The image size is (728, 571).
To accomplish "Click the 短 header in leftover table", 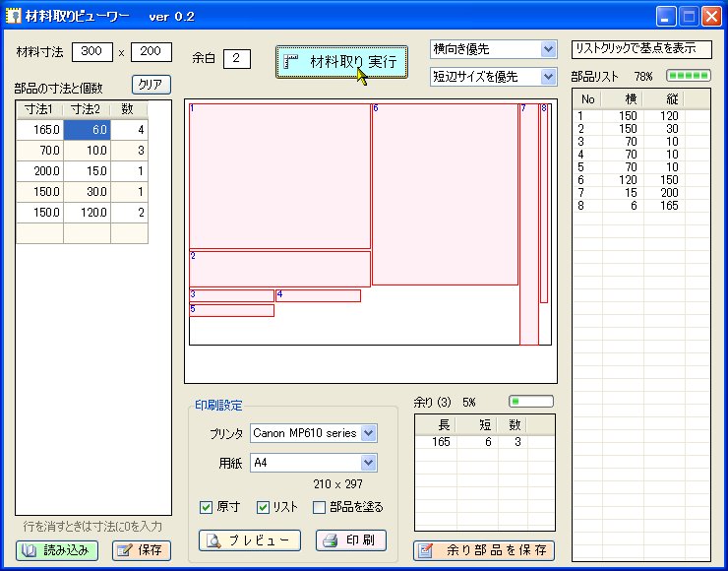I will point(477,424).
